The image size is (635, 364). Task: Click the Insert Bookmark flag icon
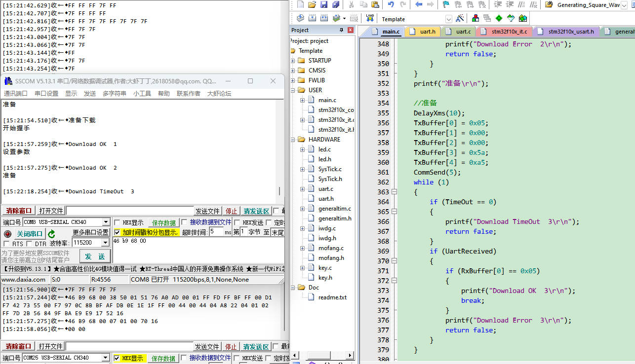pos(446,4)
